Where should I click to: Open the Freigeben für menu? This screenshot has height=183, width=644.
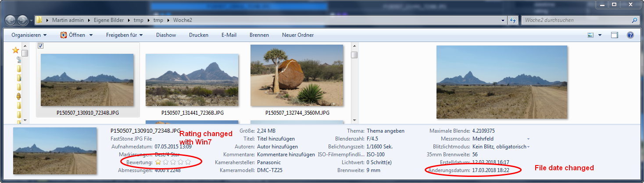(125, 35)
